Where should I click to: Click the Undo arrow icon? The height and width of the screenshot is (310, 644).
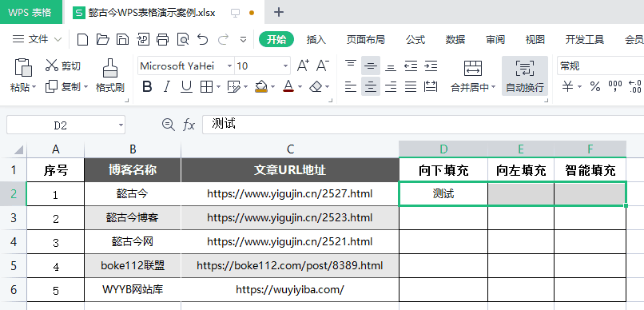tap(202, 39)
